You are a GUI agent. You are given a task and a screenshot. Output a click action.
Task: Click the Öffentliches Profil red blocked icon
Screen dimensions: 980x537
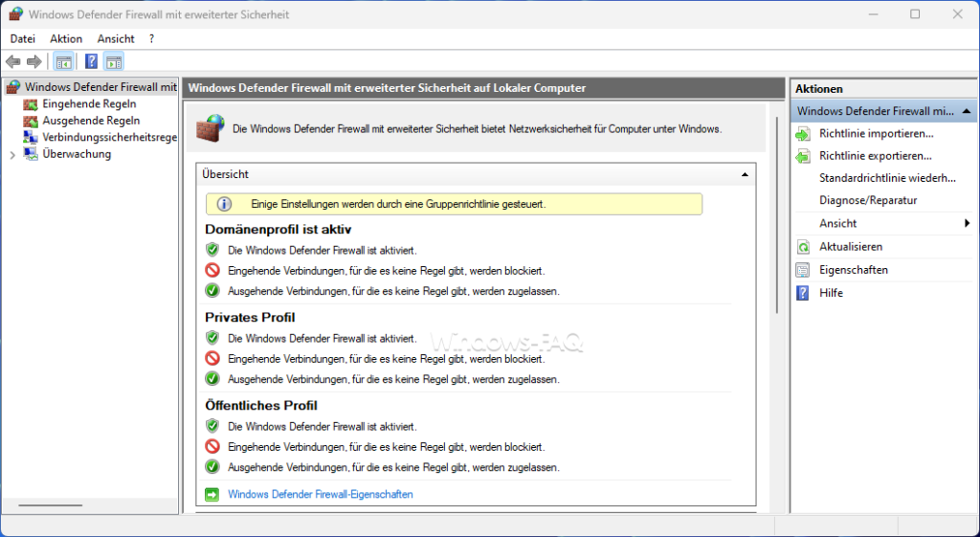(212, 447)
